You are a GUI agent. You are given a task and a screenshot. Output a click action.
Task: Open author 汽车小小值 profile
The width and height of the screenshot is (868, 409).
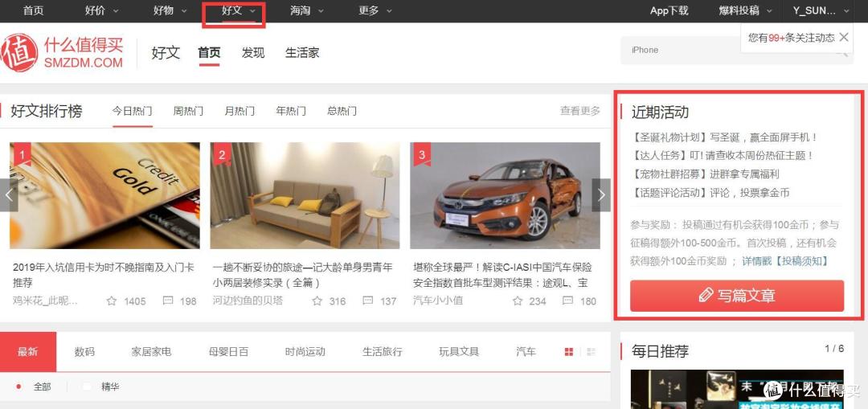(438, 301)
